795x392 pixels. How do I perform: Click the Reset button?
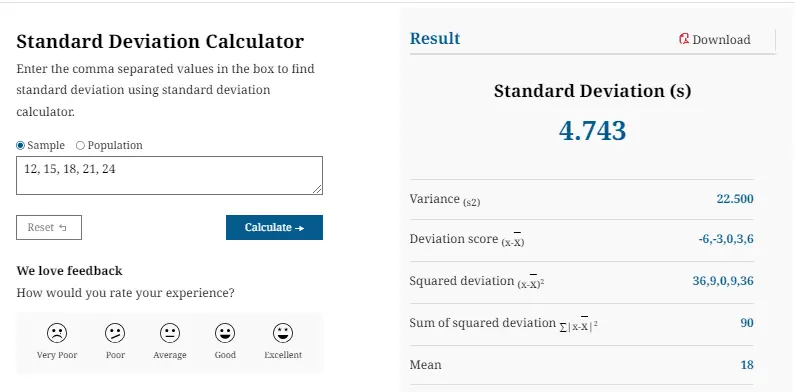(49, 227)
